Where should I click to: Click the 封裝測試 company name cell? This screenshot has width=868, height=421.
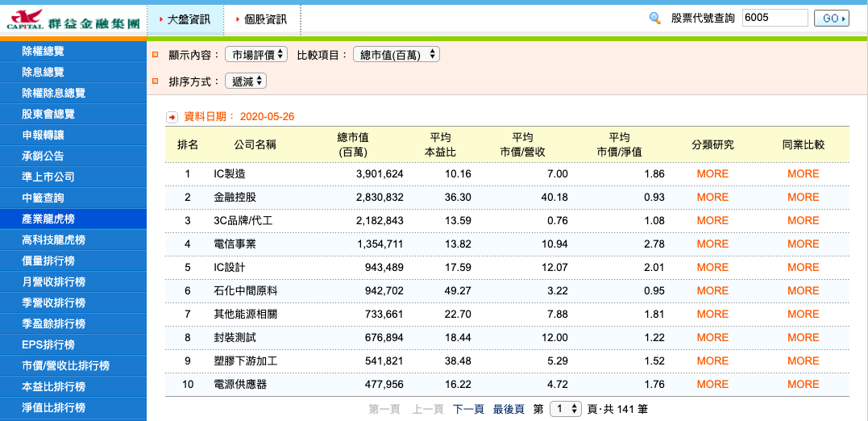(x=235, y=337)
